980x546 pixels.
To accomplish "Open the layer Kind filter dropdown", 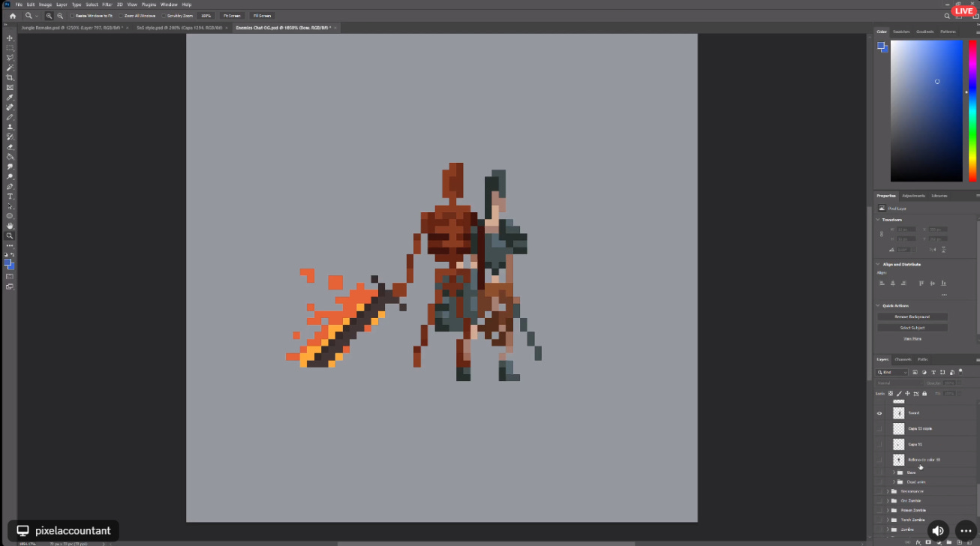I will (x=893, y=372).
